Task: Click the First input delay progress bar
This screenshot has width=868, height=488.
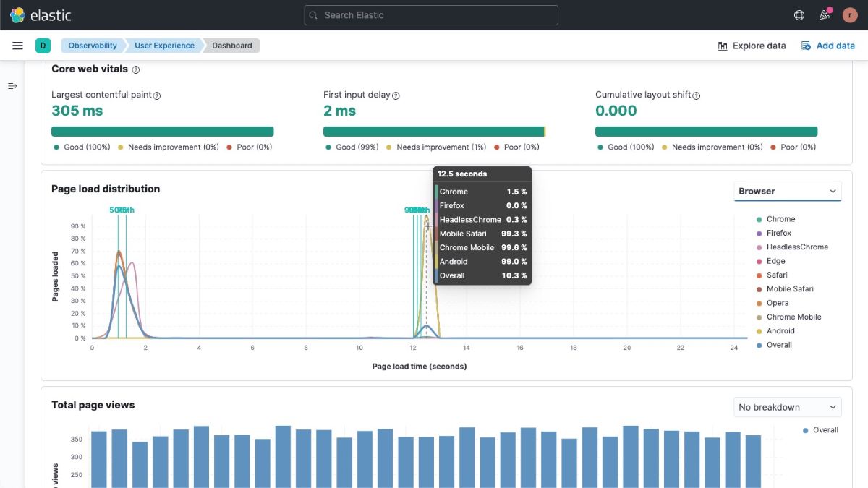Action: 434,131
